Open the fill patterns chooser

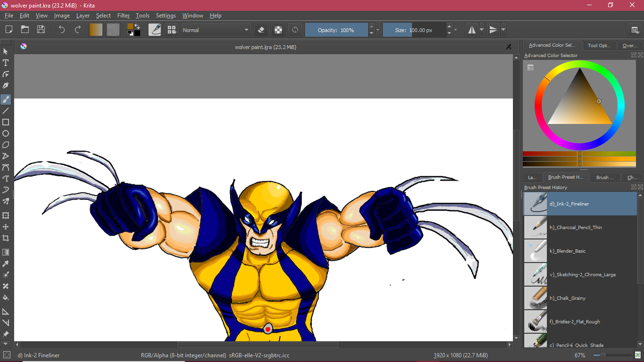[x=113, y=30]
